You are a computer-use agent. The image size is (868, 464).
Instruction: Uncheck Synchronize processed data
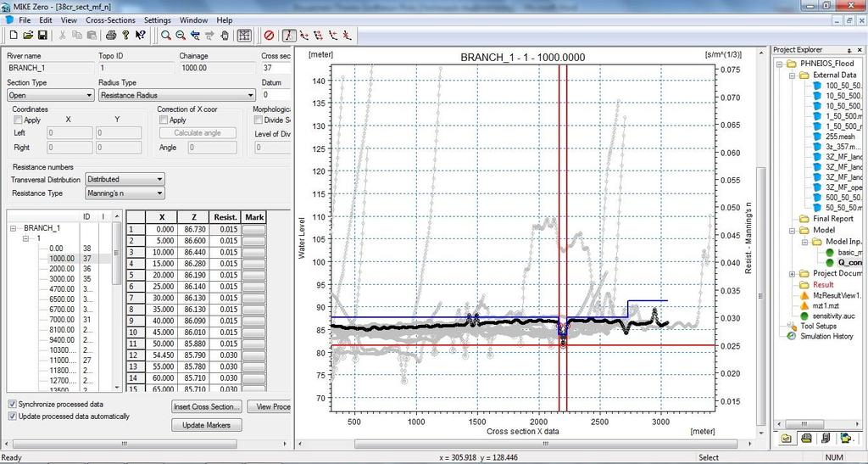(x=13, y=405)
